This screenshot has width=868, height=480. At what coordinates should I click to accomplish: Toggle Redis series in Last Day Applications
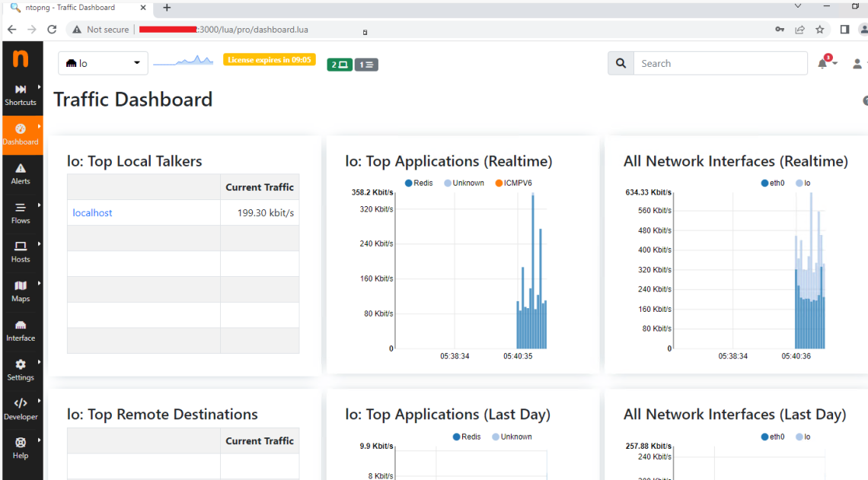tap(467, 437)
